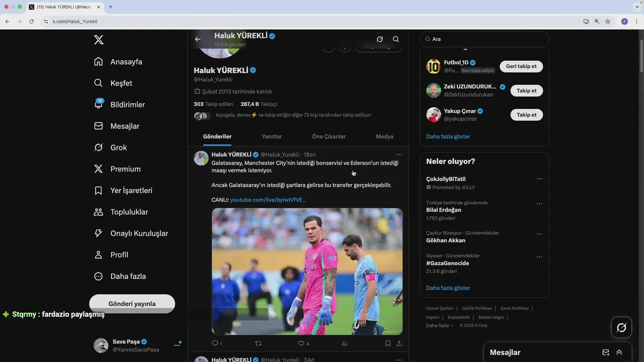Screen dimensions: 644x362
Task: Open Topluluklar in sidebar
Action: [x=121, y=212]
